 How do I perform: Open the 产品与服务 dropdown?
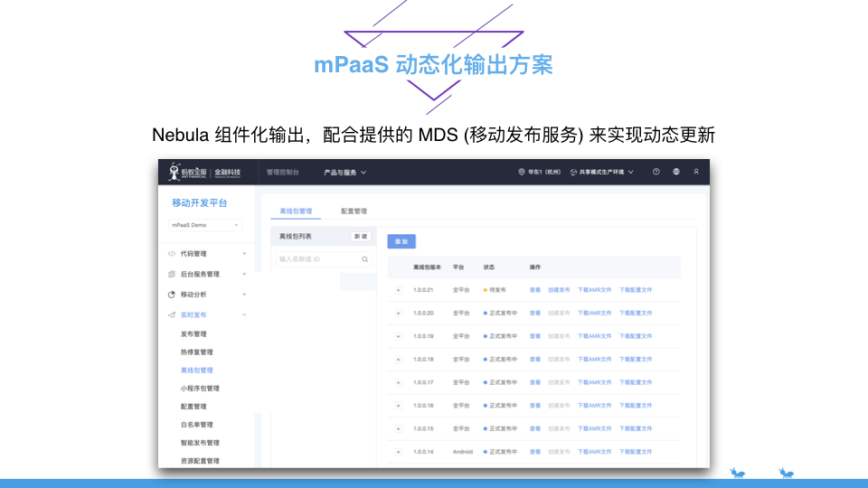[344, 173]
